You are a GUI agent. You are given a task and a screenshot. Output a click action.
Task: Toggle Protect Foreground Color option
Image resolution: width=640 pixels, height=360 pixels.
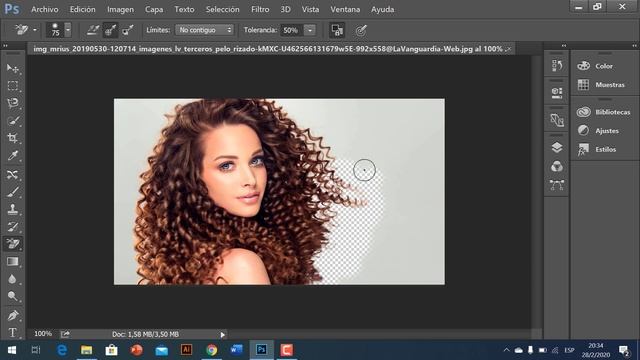click(337, 30)
